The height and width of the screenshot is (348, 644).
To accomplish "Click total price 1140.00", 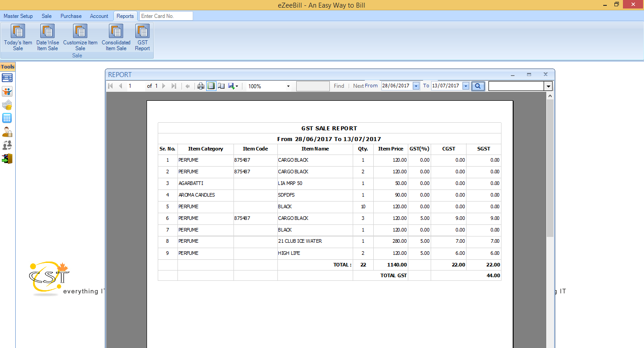I will (397, 265).
